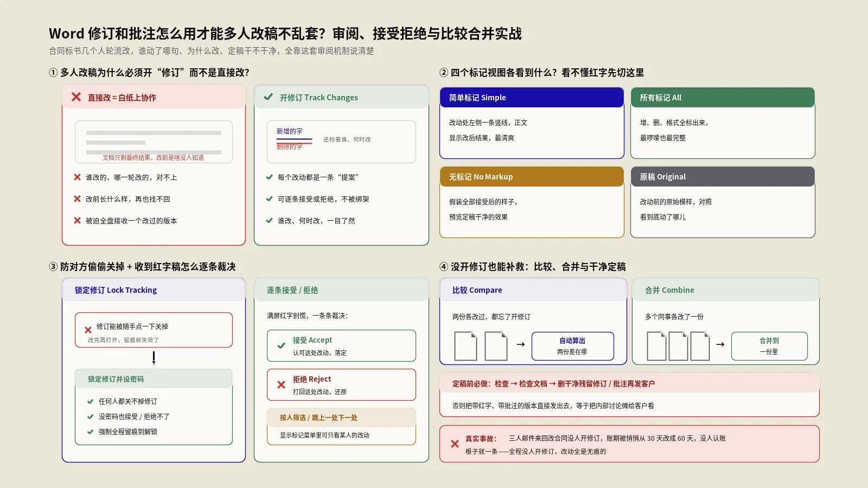
Task: Click the 按人筛选 / 跳上一处下一处 bar
Action: click(341, 418)
